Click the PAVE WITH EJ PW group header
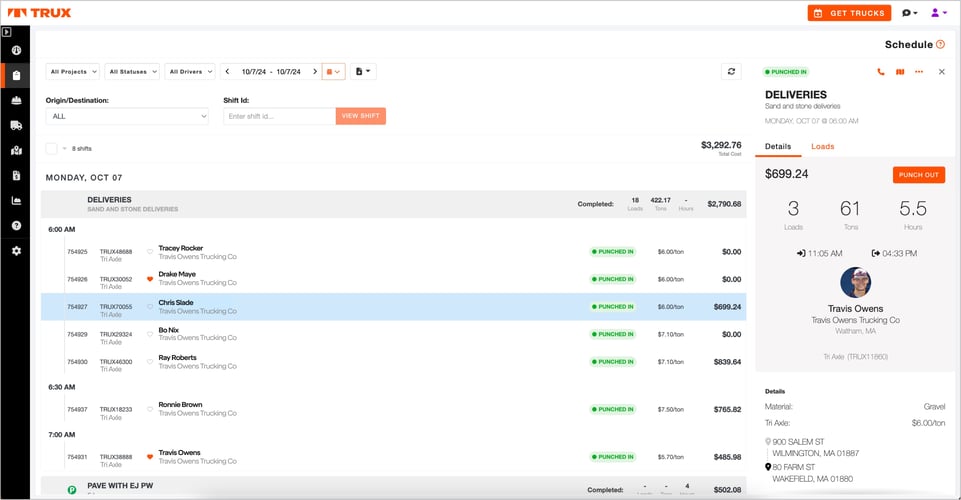The height and width of the screenshot is (500, 961). pos(393,488)
